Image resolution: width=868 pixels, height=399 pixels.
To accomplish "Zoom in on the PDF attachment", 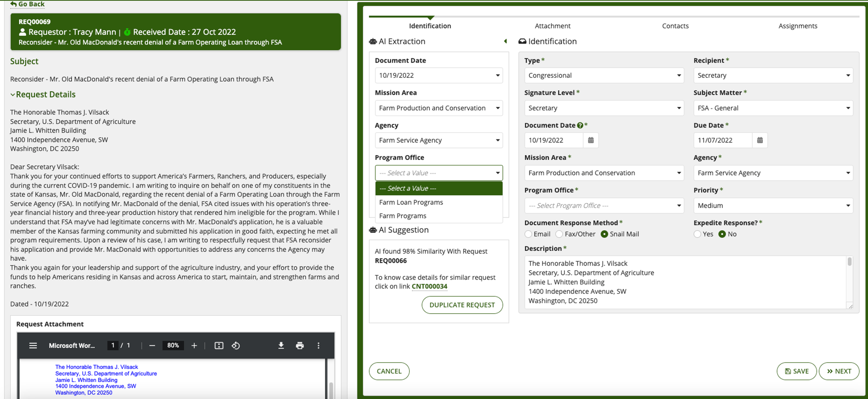I will point(194,345).
